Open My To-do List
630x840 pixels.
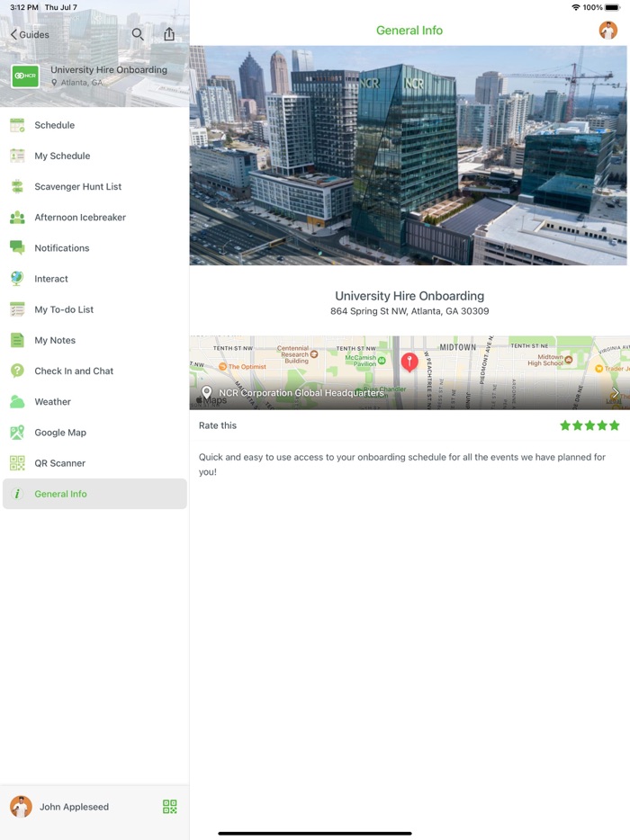(64, 309)
